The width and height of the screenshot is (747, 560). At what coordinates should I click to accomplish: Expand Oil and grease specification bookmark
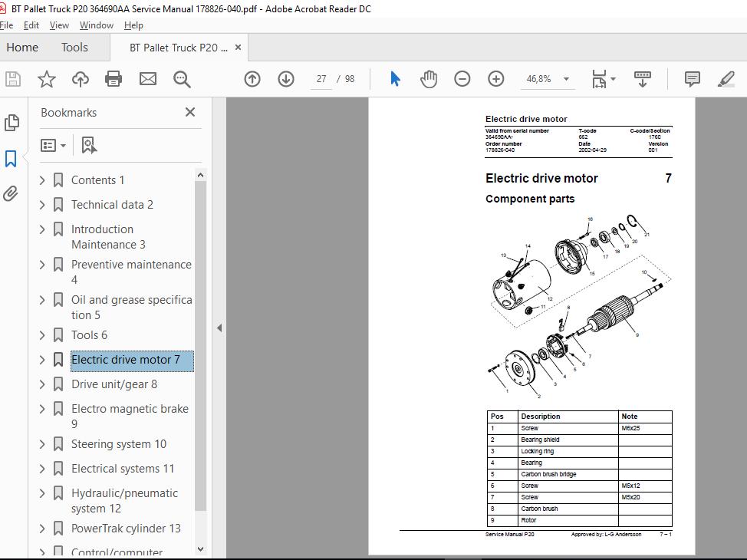[x=42, y=300]
